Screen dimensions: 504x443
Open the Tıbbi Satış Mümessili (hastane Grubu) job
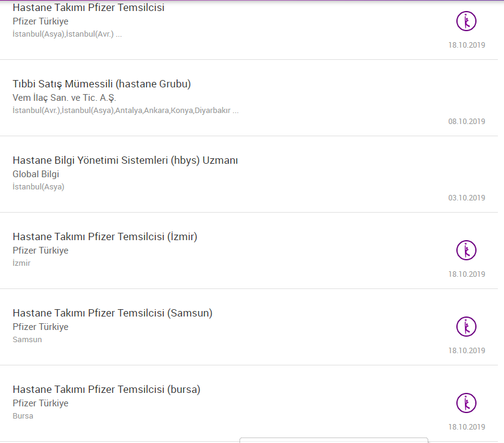tap(102, 84)
